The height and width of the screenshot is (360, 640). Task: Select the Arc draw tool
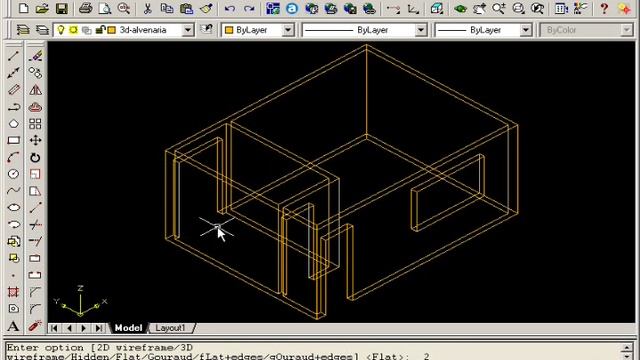13,158
